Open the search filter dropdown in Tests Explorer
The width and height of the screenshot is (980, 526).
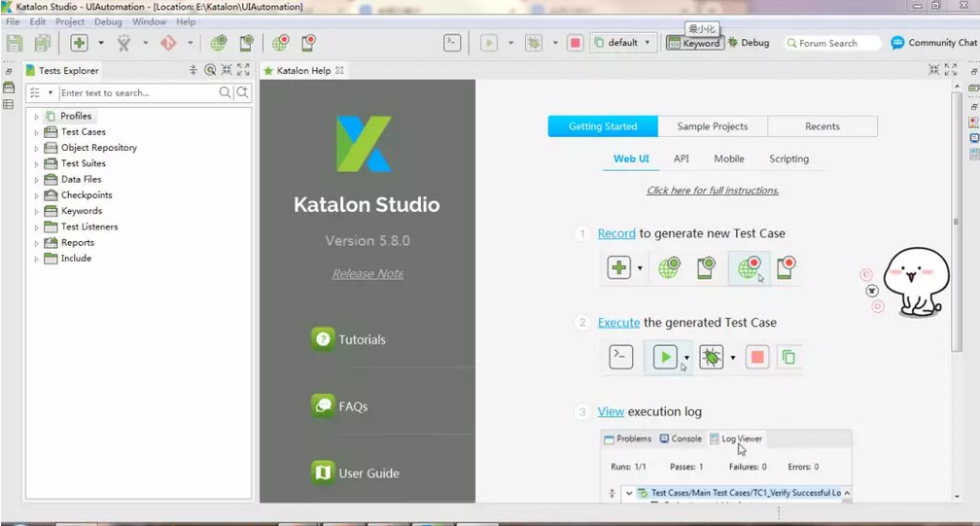(x=50, y=92)
